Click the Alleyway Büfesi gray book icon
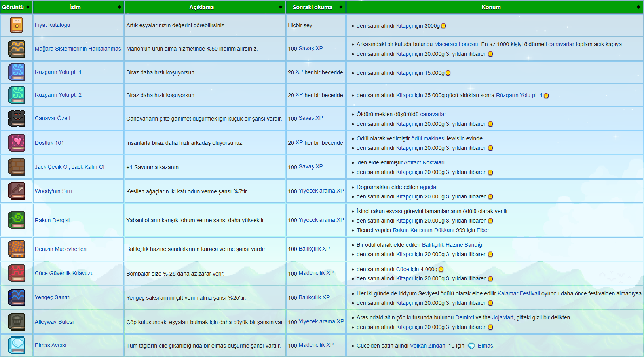The image size is (644, 357). [17, 322]
